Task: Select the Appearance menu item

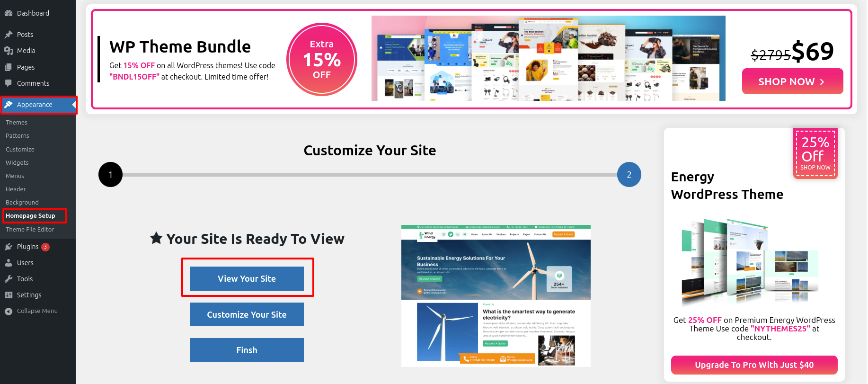Action: (x=38, y=105)
